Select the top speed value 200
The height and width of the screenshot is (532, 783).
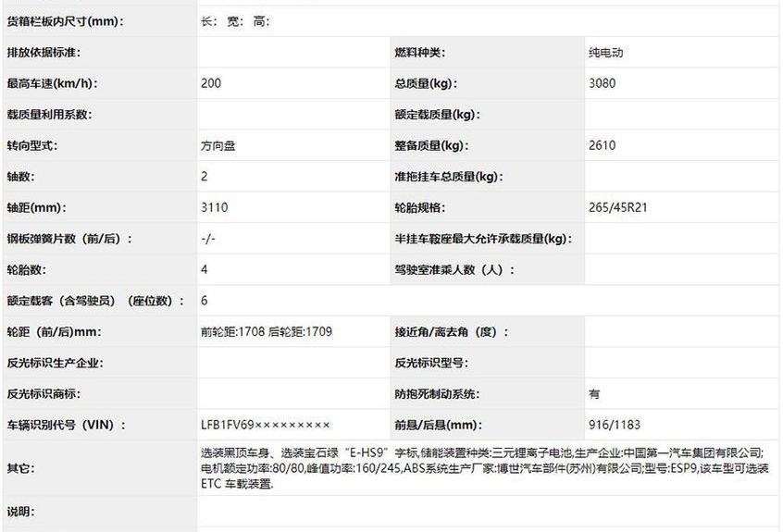click(211, 83)
